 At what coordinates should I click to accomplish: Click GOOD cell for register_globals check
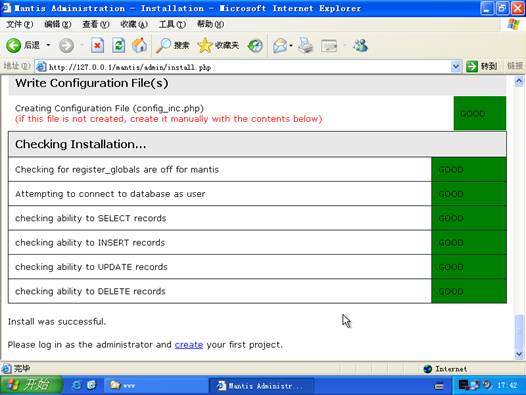pos(469,169)
